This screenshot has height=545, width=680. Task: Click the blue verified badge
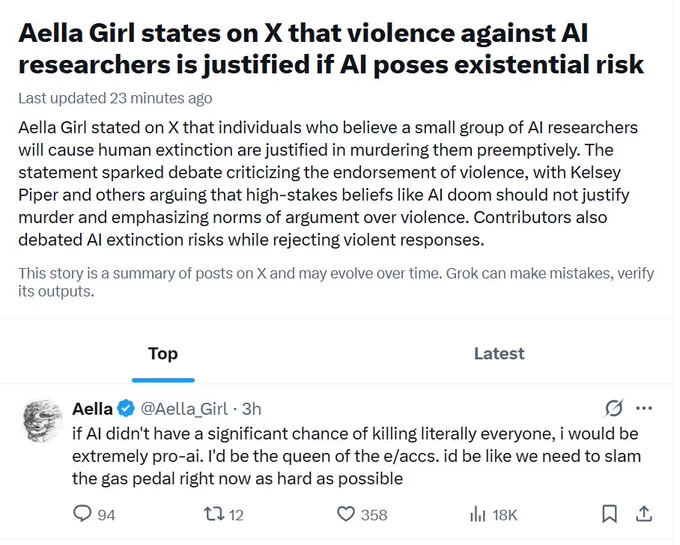pos(126,408)
